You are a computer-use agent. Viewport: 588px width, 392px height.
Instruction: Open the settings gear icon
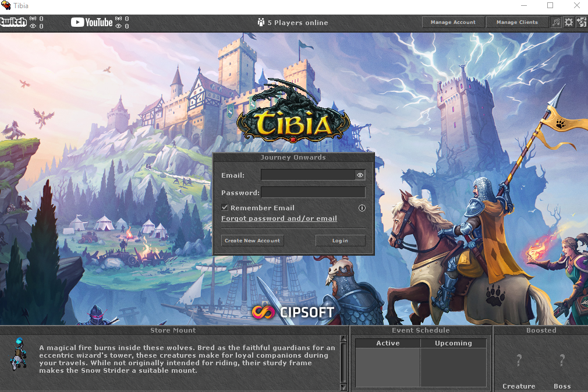569,22
